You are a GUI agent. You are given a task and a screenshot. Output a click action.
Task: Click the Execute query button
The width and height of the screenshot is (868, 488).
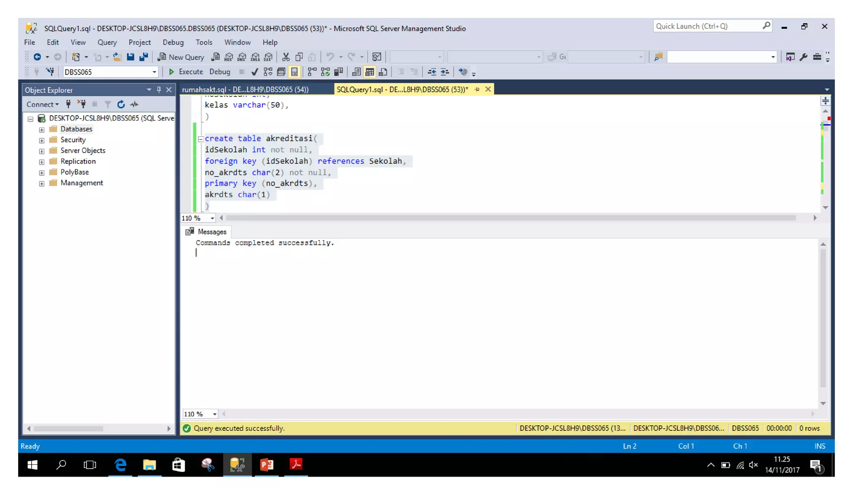[x=186, y=72]
